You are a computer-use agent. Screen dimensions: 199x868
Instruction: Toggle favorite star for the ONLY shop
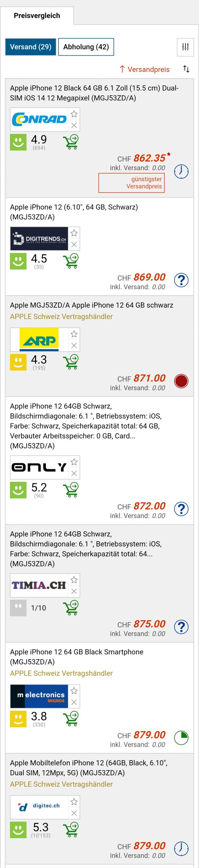tap(74, 462)
